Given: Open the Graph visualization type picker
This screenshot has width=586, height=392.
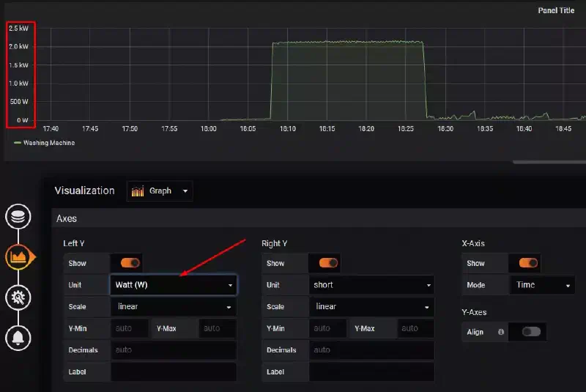Looking at the screenshot, I should 160,191.
